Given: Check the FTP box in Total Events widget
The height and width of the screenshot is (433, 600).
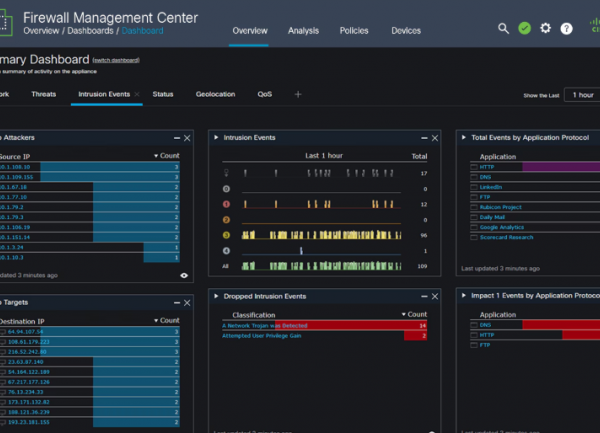Looking at the screenshot, I should 474,197.
